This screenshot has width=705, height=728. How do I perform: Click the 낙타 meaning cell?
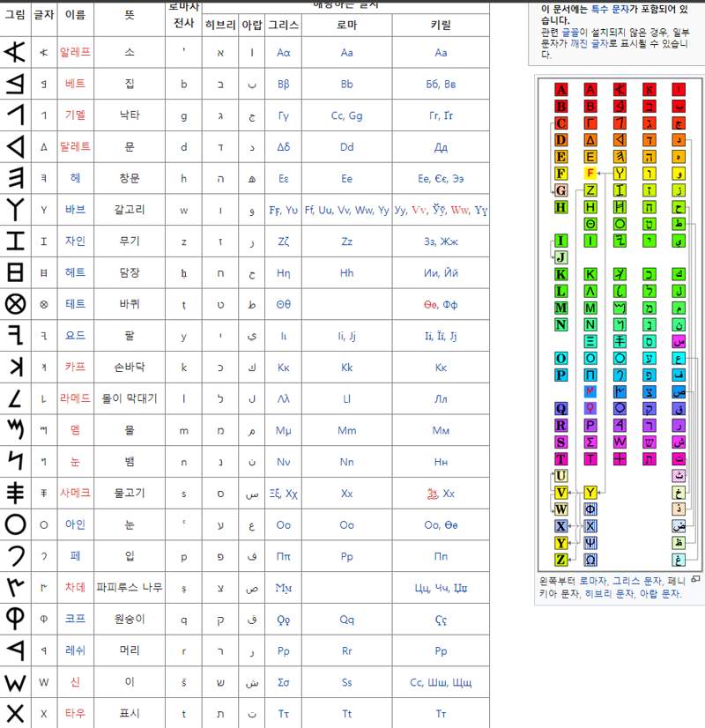coord(130,115)
